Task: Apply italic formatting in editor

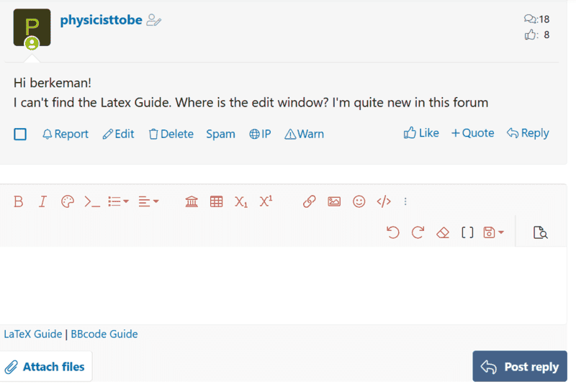Action: click(42, 202)
